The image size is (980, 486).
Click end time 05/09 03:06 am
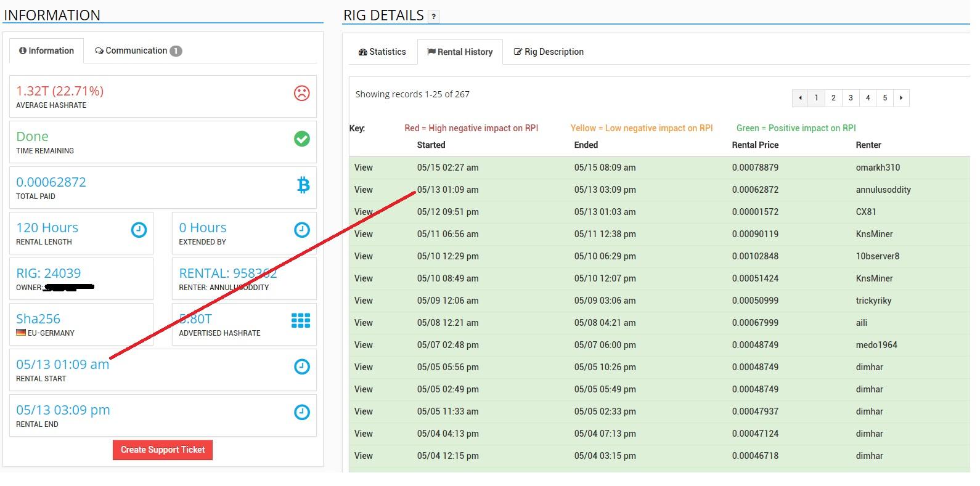click(605, 301)
